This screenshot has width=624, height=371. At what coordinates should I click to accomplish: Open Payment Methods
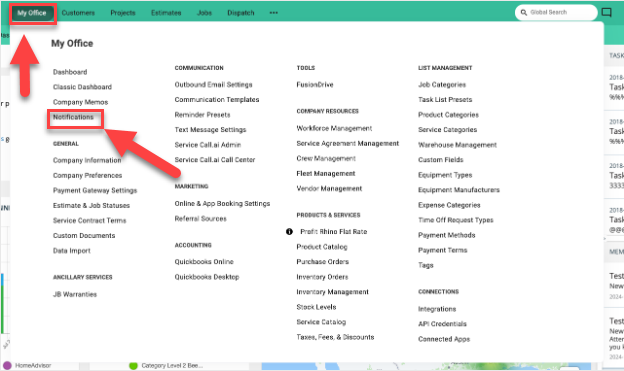447,235
